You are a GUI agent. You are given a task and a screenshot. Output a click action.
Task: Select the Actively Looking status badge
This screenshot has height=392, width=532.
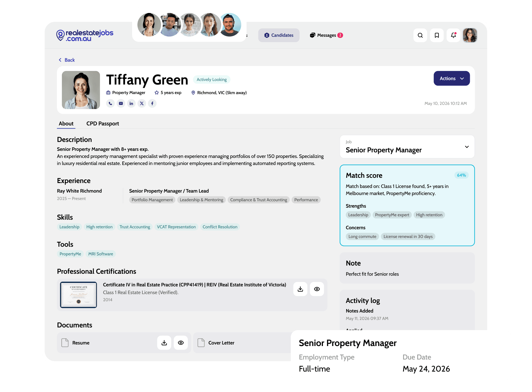[212, 80]
